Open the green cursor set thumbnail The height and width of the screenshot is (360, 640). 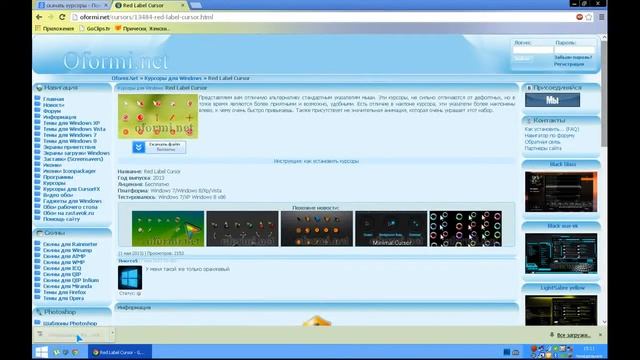(168, 229)
